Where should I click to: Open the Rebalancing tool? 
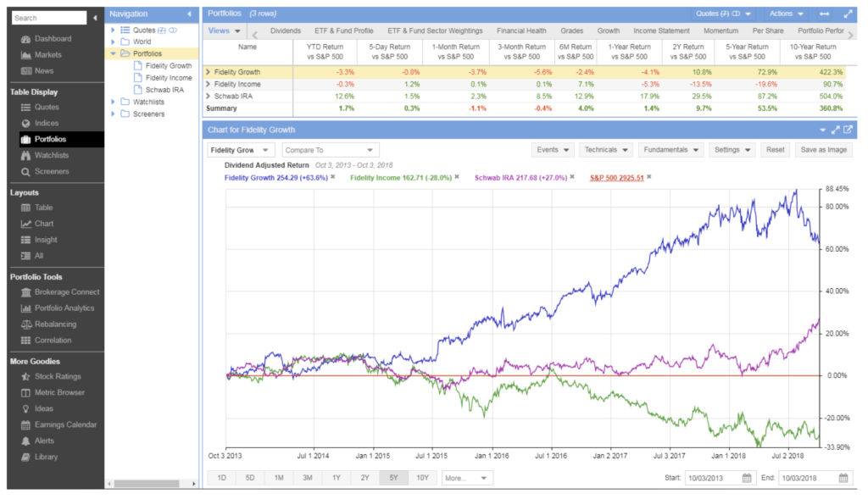pyautogui.click(x=48, y=324)
